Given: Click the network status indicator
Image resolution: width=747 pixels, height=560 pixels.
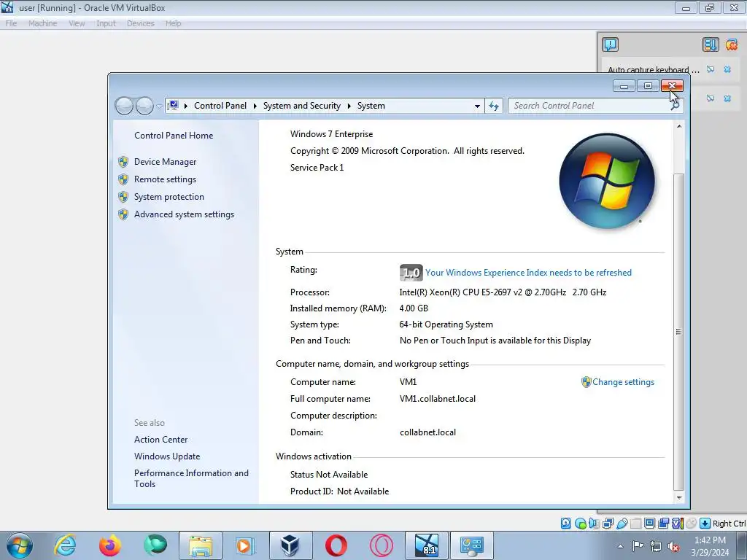Looking at the screenshot, I should (608, 524).
